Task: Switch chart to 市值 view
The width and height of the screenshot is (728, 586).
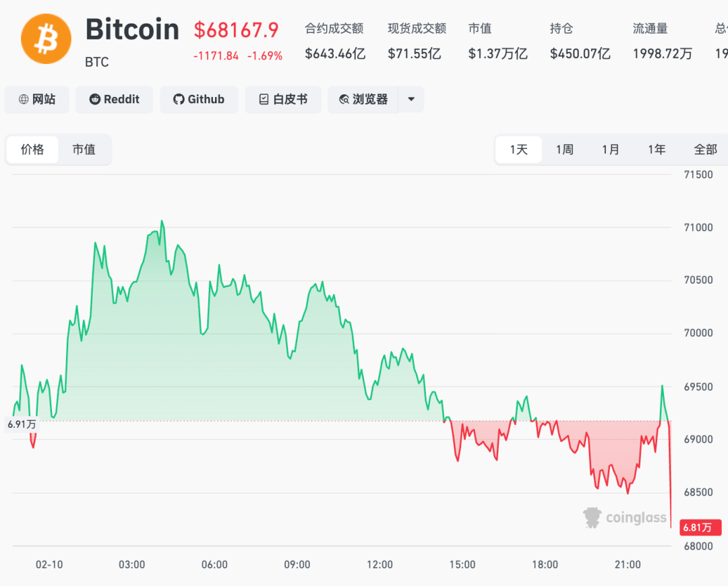Action: point(84,150)
